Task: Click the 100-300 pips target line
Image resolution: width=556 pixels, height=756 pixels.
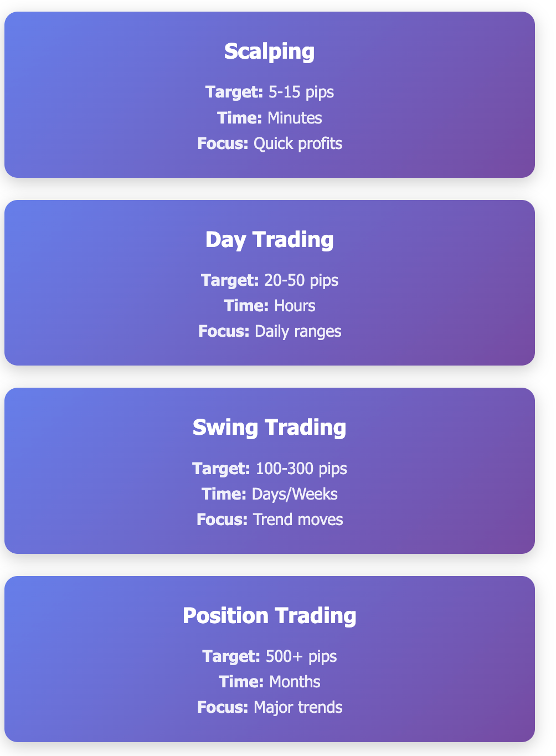Action: 270,469
